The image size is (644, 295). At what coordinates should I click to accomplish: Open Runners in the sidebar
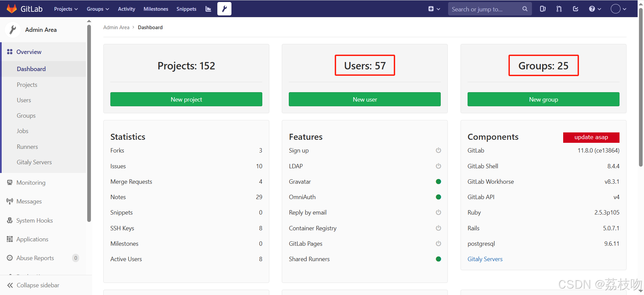pos(27,147)
